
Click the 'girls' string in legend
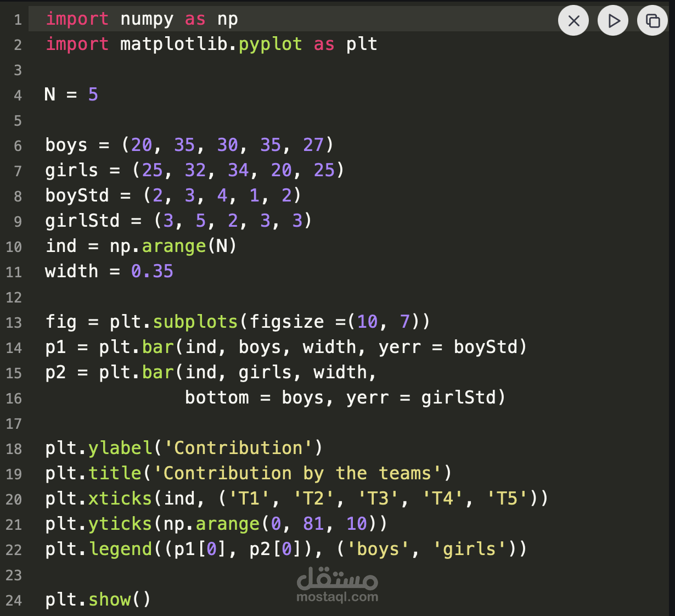tap(470, 550)
